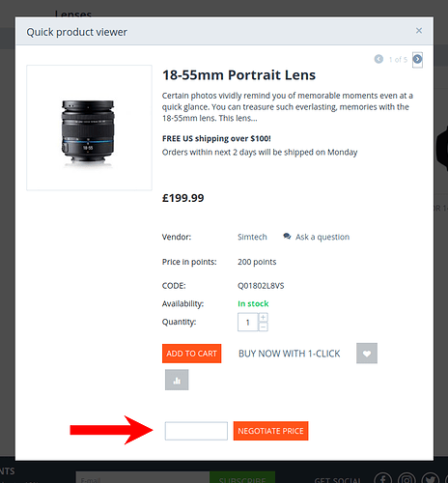
Task: Click the quantity input box
Action: (x=247, y=322)
